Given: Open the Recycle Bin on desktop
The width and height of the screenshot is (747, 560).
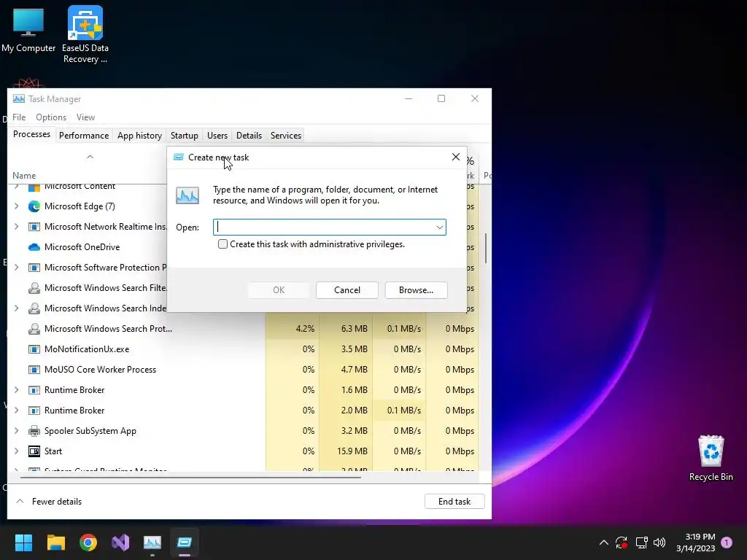Looking at the screenshot, I should click(x=711, y=458).
